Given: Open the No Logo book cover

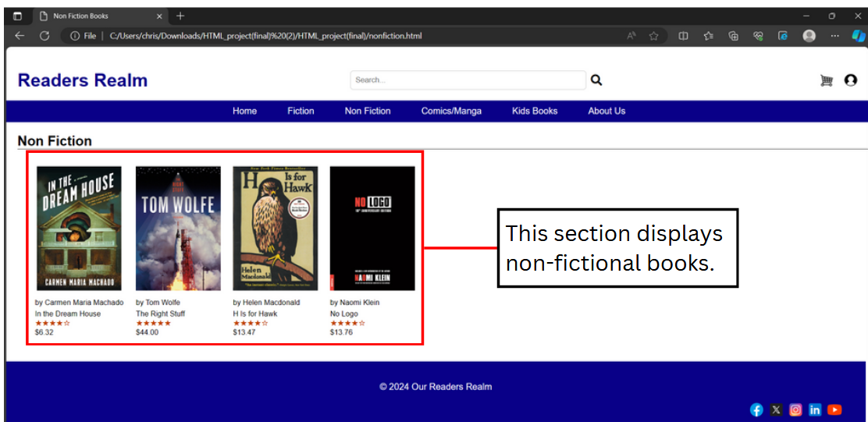Looking at the screenshot, I should point(372,229).
